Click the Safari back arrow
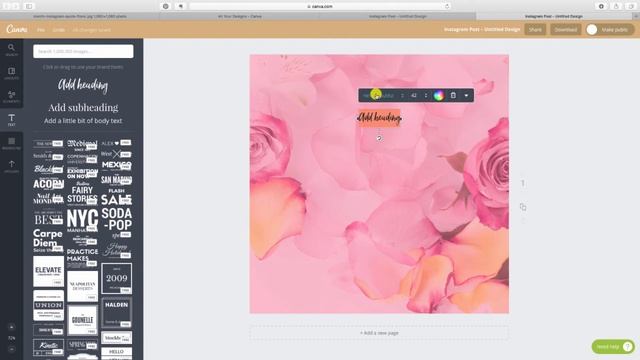The image size is (640, 360). (x=6, y=6)
